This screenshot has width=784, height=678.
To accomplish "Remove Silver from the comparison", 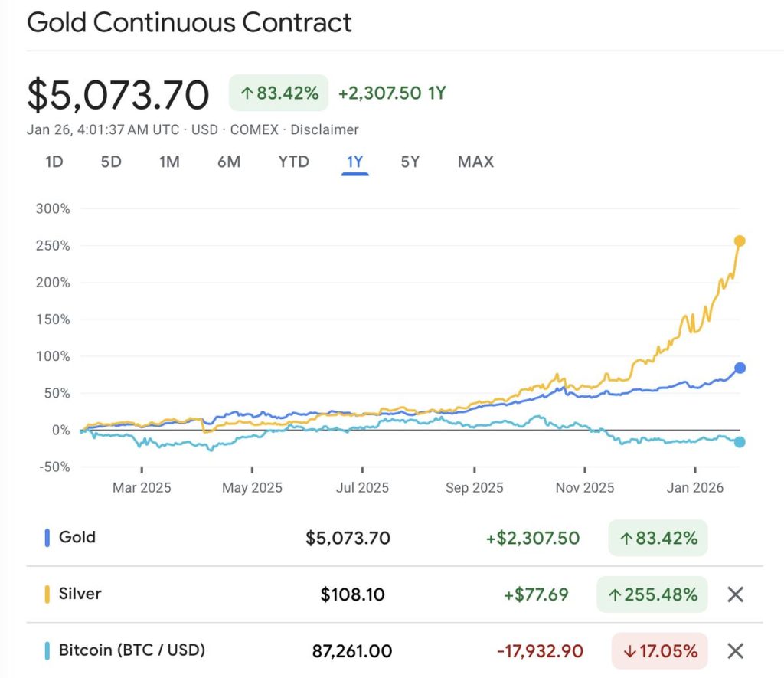I will 734,594.
